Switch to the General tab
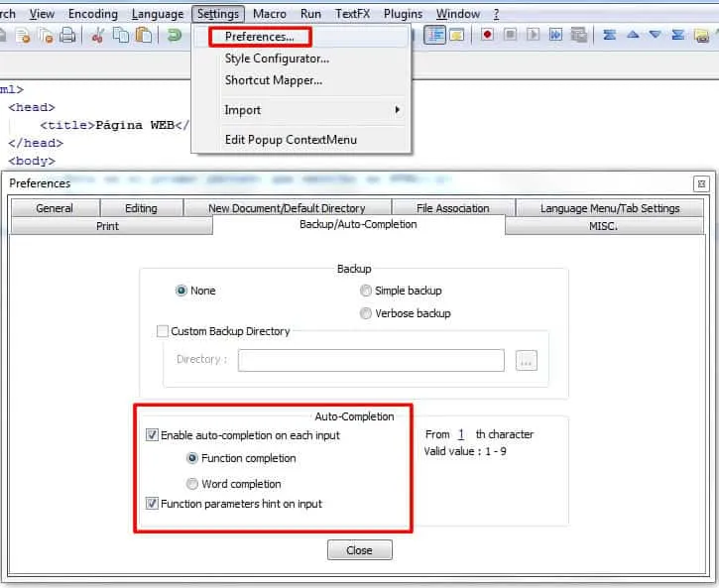Screen dimensions: 719x588 click(55, 208)
